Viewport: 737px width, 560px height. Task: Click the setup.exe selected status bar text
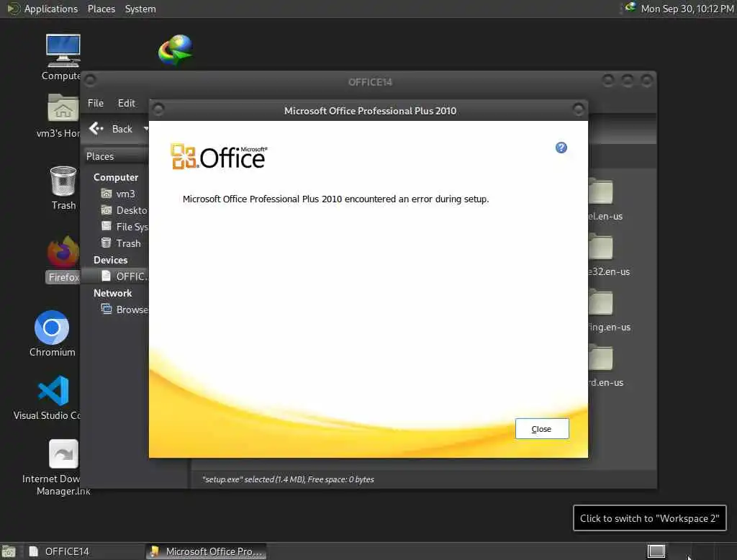pos(288,479)
